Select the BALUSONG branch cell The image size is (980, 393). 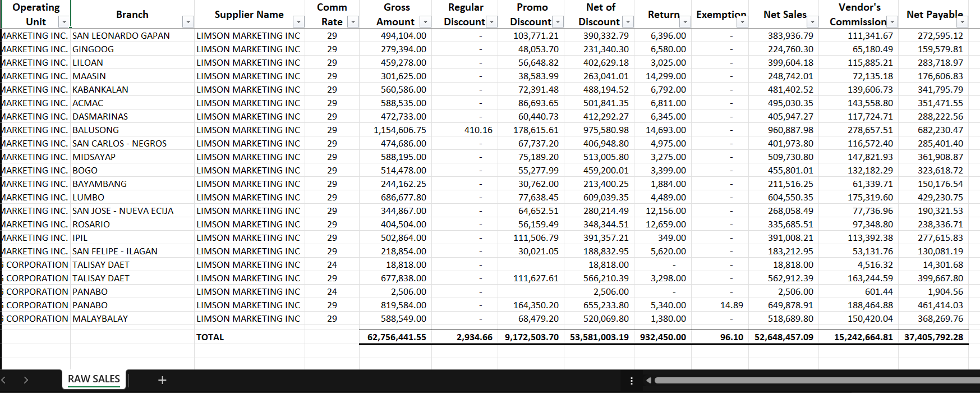pos(132,130)
